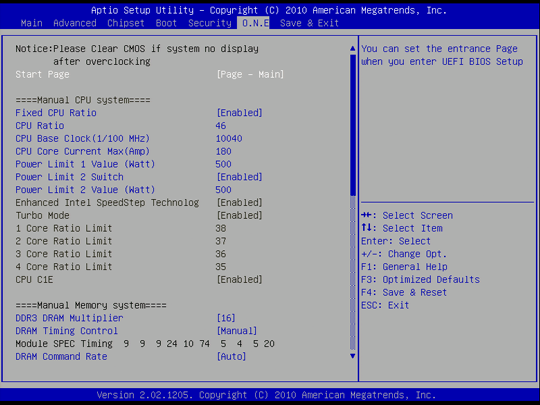540x405 pixels.
Task: Select the CPU Ratio value field
Action: (221, 126)
